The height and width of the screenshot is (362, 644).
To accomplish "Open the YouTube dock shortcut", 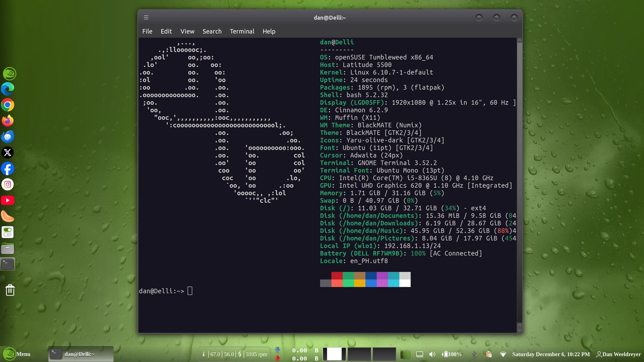I will pyautogui.click(x=8, y=200).
